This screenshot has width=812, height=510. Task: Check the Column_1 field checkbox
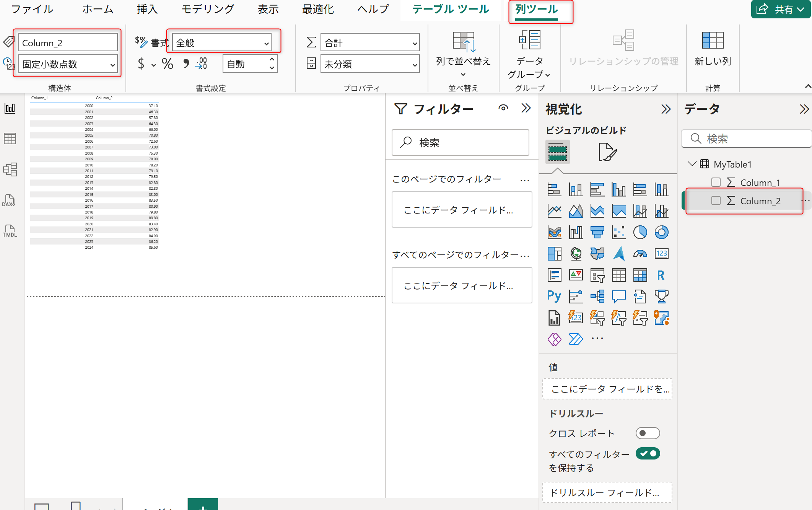click(x=716, y=182)
